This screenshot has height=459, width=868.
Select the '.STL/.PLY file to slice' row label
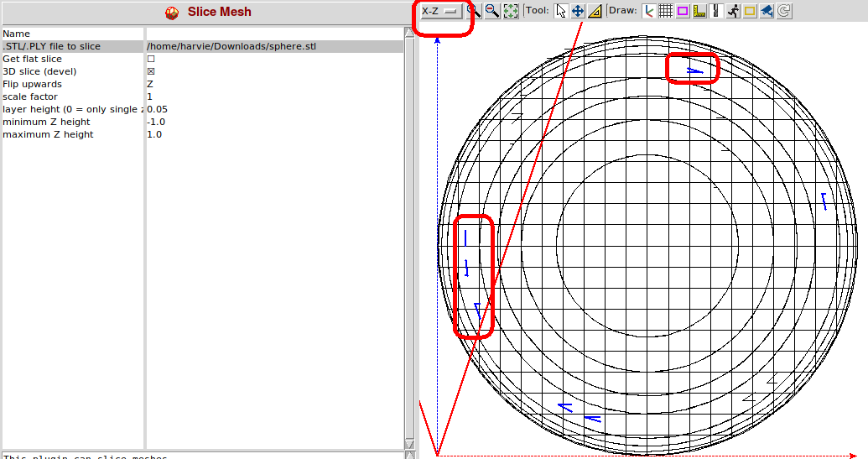click(x=51, y=46)
